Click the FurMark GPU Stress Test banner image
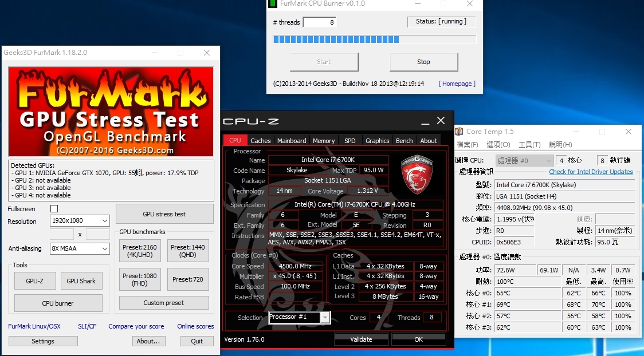 111,112
